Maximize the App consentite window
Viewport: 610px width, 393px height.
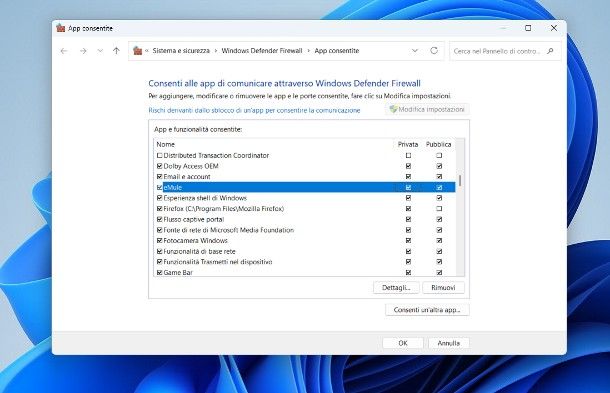pyautogui.click(x=528, y=28)
